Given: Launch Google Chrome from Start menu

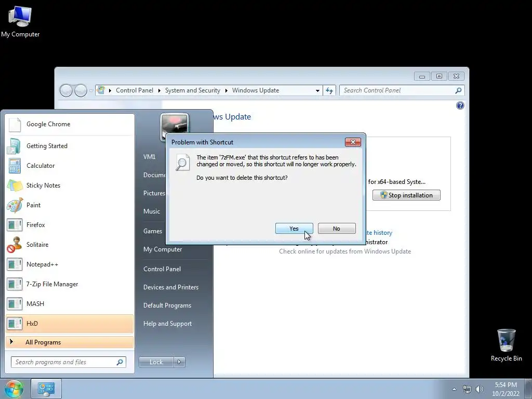Looking at the screenshot, I should 70,124.
